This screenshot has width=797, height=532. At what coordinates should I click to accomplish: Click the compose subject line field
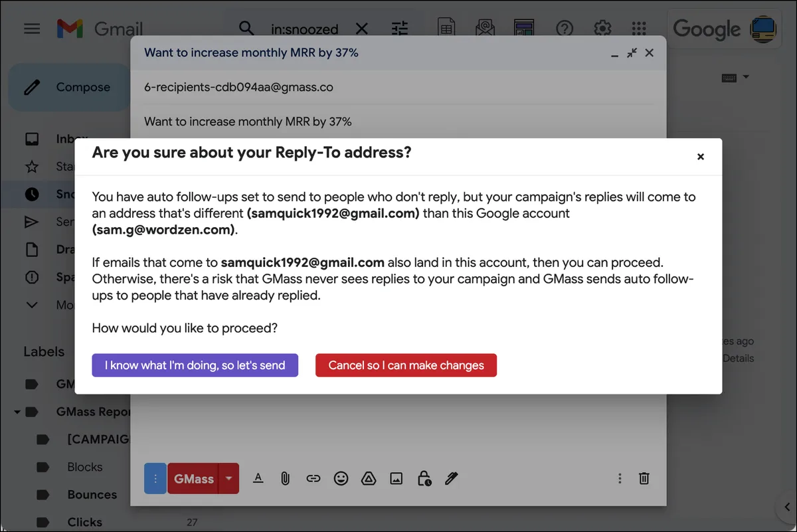click(398, 122)
